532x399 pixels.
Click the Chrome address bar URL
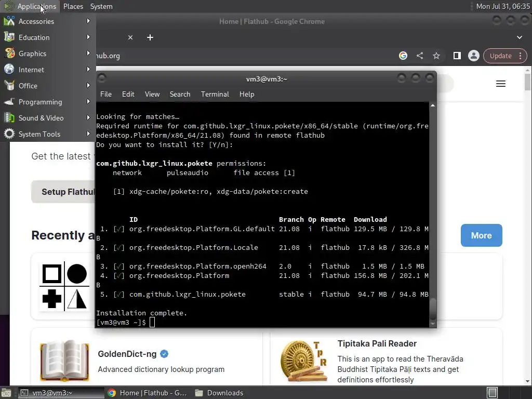[108, 56]
